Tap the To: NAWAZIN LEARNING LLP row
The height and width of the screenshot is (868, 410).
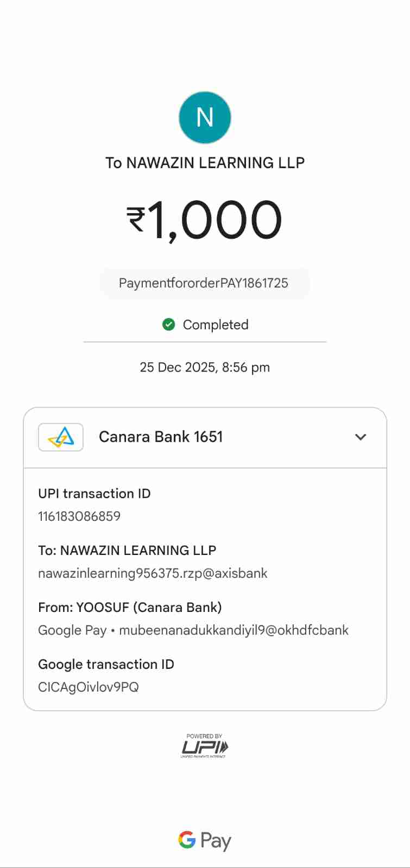[127, 551]
